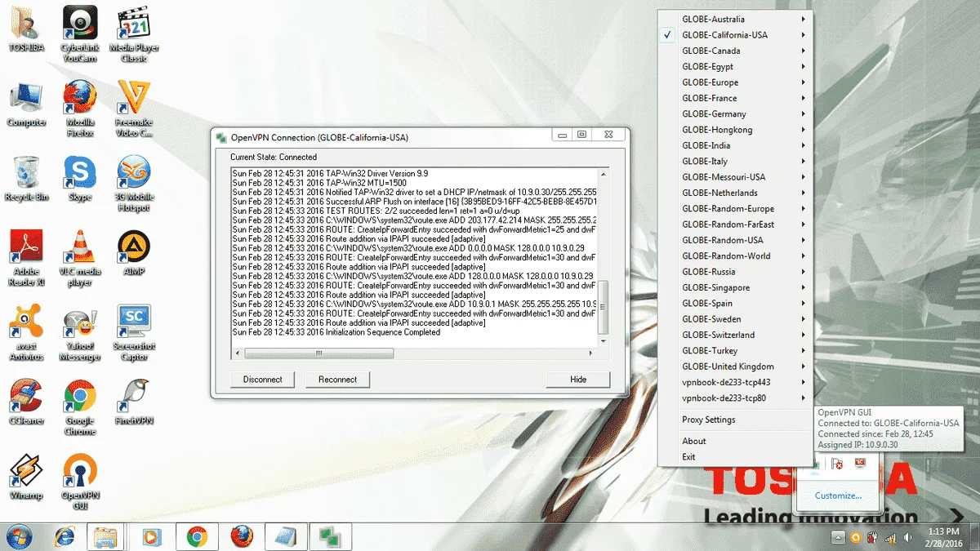Expand GLOBE-India submenu
The width and height of the screenshot is (980, 551).
(x=736, y=145)
